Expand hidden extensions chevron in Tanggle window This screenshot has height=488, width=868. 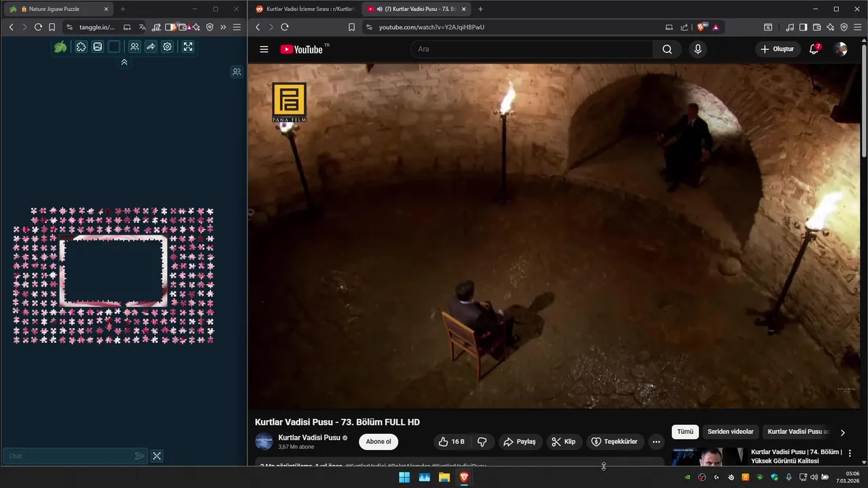[223, 27]
